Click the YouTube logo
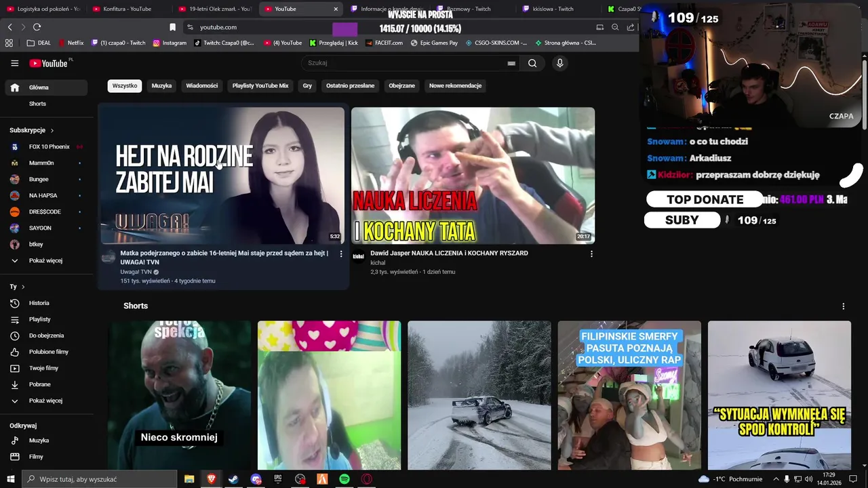 click(x=49, y=63)
